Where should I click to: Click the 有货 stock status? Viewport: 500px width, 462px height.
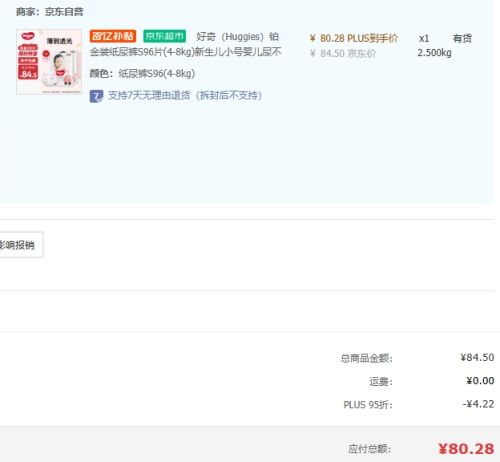462,38
